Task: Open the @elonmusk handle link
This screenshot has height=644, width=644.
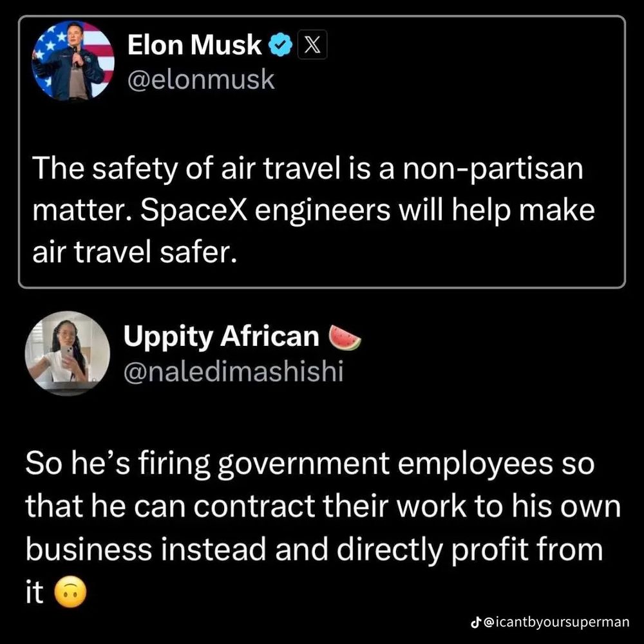Action: (201, 80)
